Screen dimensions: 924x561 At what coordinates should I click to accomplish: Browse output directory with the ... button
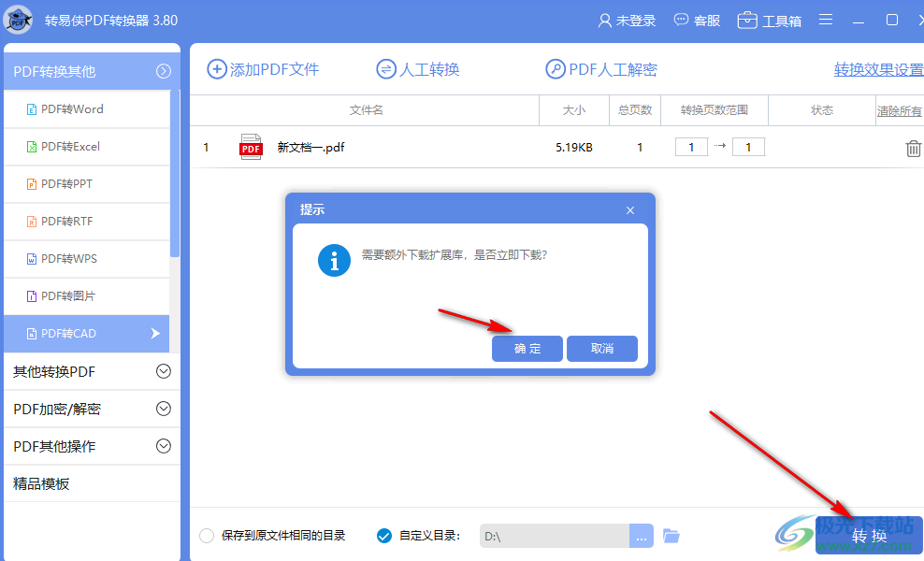642,537
